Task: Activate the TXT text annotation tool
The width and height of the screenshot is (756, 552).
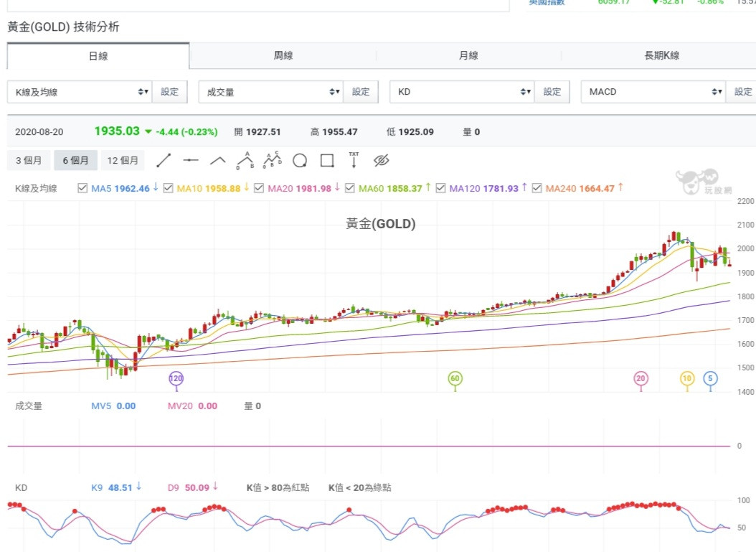Action: point(354,159)
